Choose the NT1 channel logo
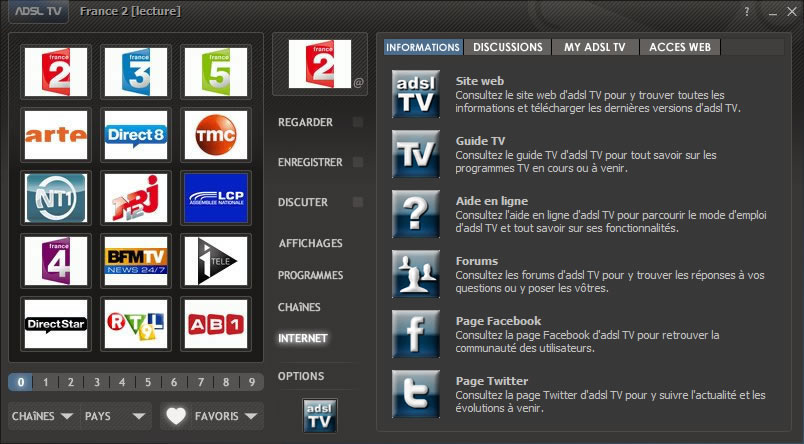Image resolution: width=804 pixels, height=444 pixels. (56, 198)
